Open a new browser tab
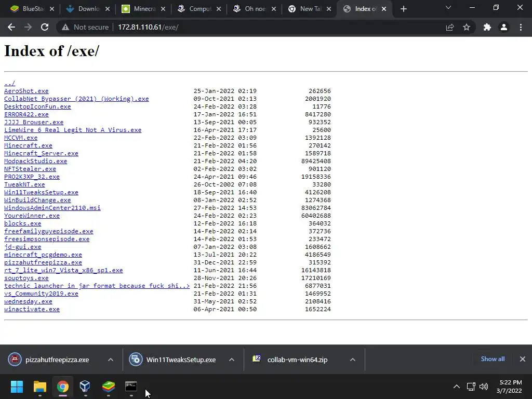This screenshot has height=399, width=532. pyautogui.click(x=403, y=9)
